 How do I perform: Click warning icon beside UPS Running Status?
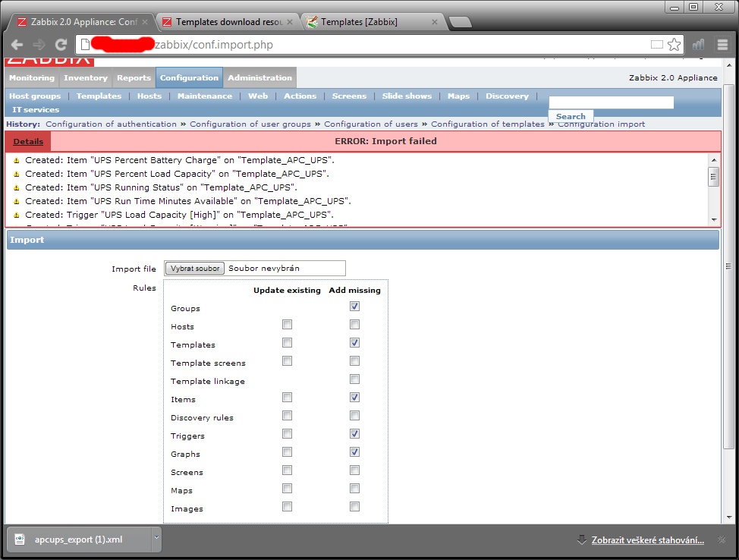click(17, 187)
